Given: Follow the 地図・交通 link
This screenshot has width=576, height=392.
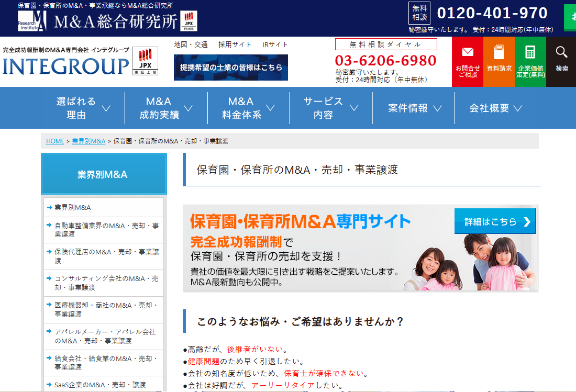Looking at the screenshot, I should pyautogui.click(x=191, y=44).
